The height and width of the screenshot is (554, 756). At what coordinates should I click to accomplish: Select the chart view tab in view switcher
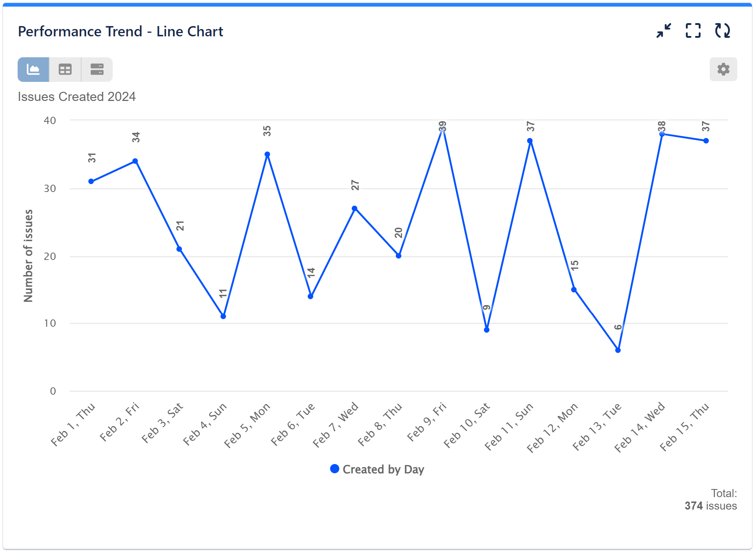tap(32, 69)
